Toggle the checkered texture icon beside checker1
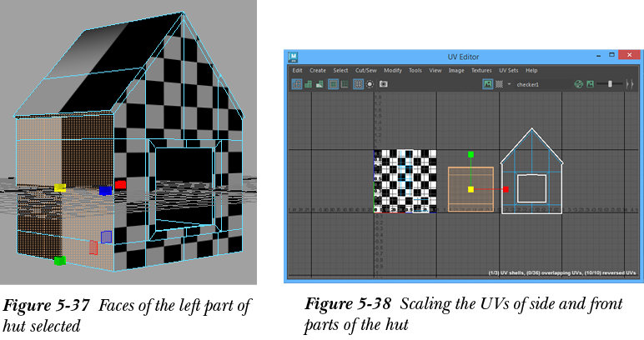The image size is (644, 340). point(499,84)
